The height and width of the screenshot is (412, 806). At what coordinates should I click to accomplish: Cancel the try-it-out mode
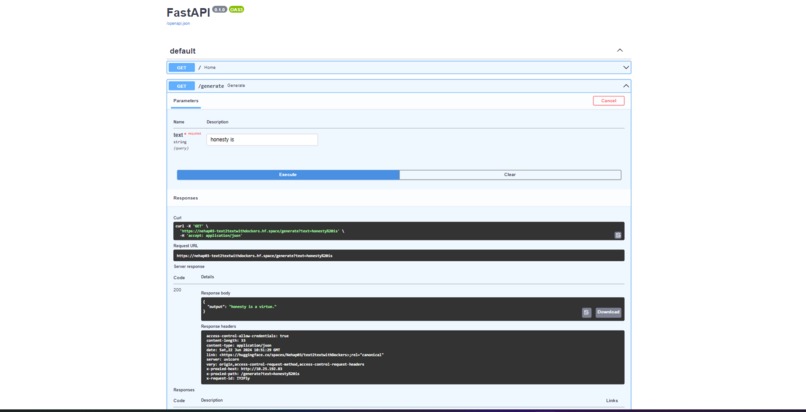pyautogui.click(x=609, y=101)
